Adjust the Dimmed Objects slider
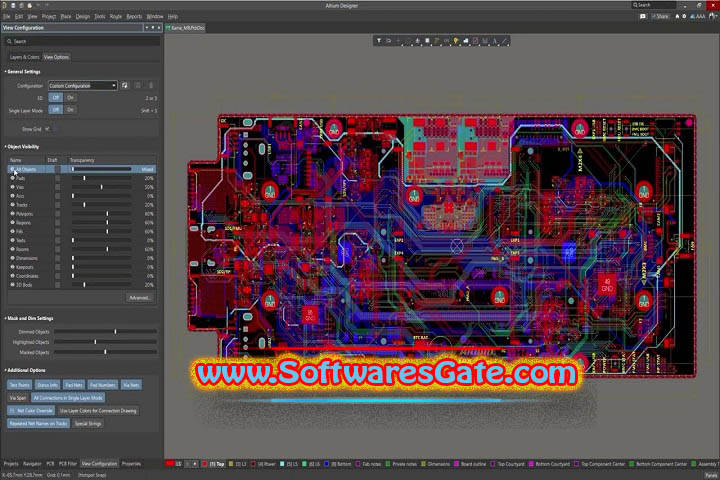Viewport: 720px width, 480px height. [106, 331]
